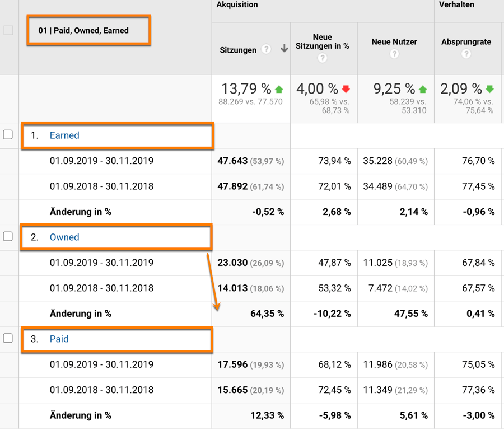Image resolution: width=504 pixels, height=430 pixels.
Task: Tick the checkbox for Owned row
Action: pos(8,237)
